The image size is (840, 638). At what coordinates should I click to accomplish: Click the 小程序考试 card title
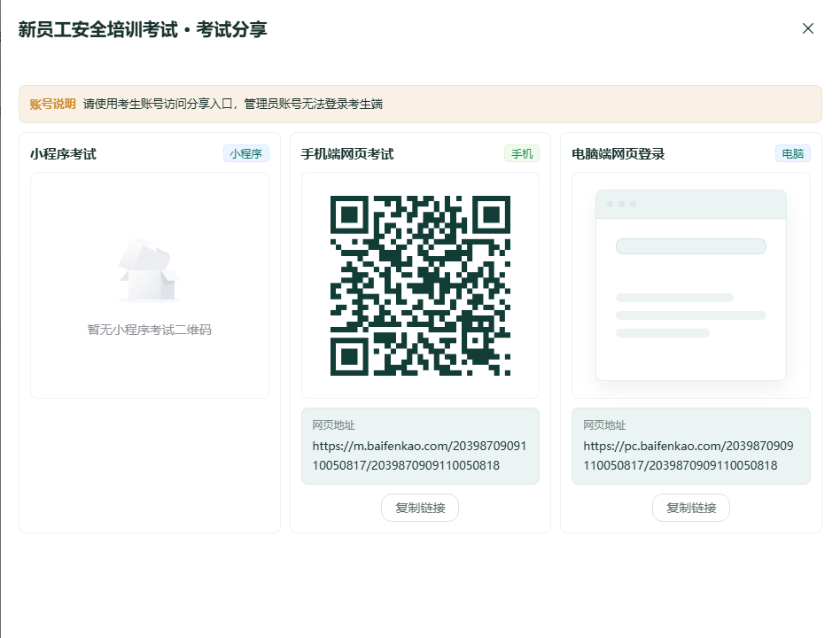point(63,154)
